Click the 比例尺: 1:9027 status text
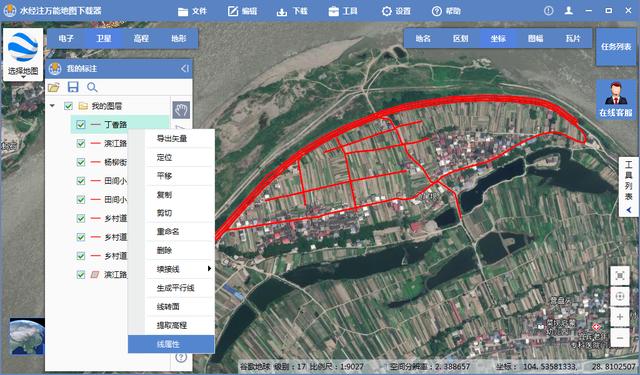The width and height of the screenshot is (640, 375). click(337, 366)
